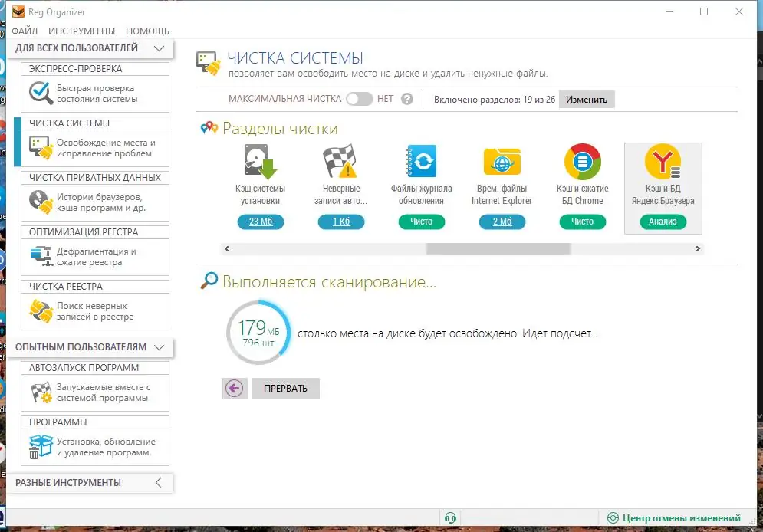The width and height of the screenshot is (763, 532).
Task: Select ЭКСПРЕСС-ПРОВЕРКА tab header
Action: tap(95, 68)
